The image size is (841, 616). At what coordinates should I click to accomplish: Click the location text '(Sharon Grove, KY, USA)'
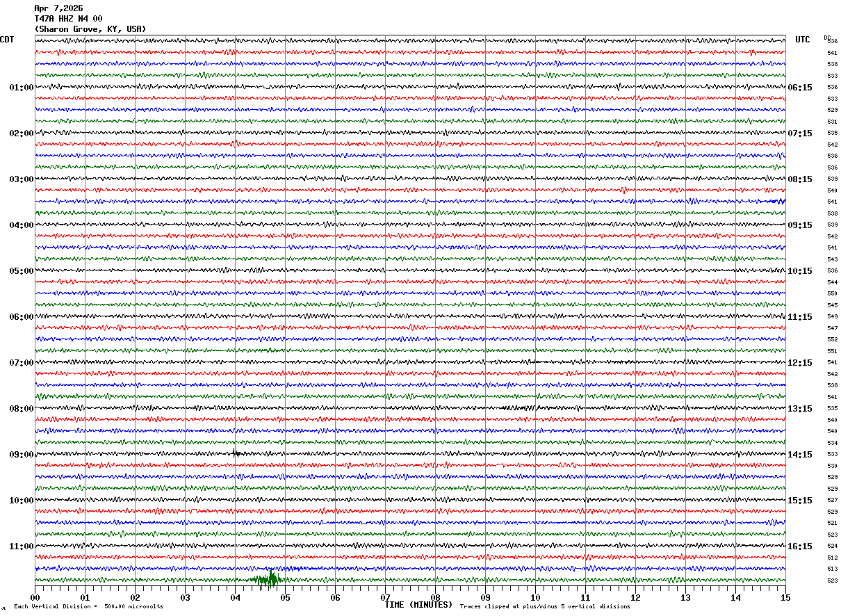90,29
